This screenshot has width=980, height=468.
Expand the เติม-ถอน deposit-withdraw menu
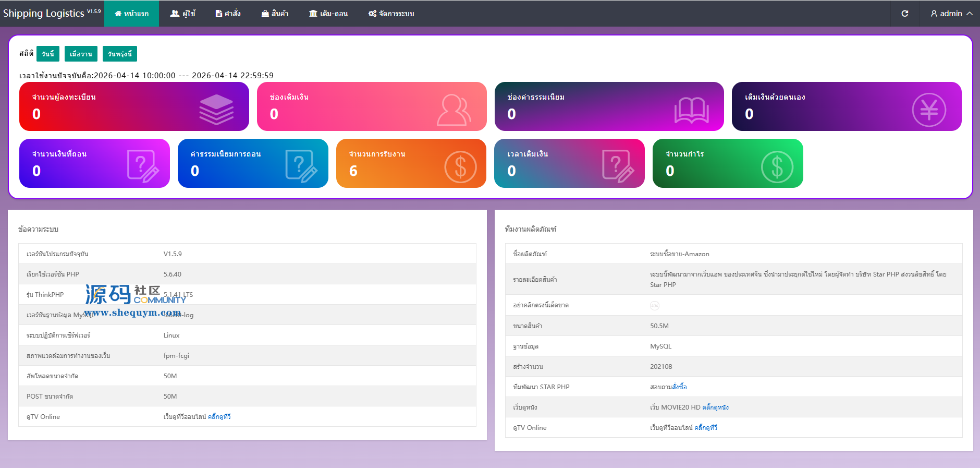click(328, 14)
